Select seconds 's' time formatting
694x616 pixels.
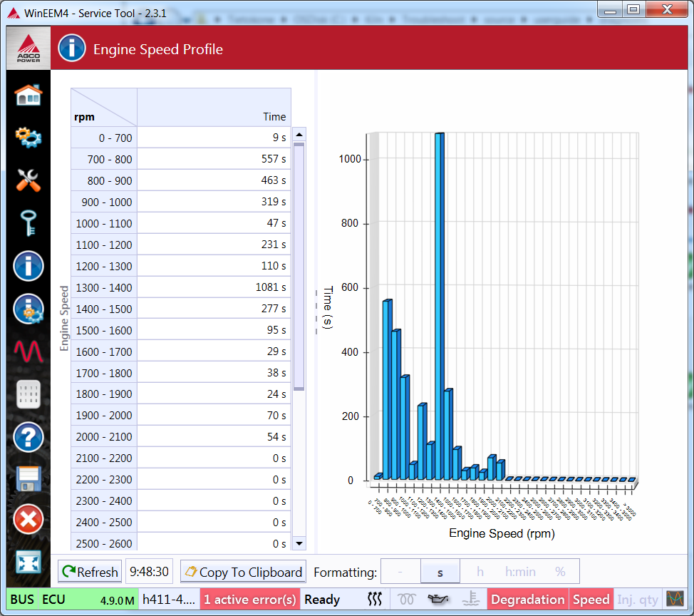pyautogui.click(x=440, y=572)
